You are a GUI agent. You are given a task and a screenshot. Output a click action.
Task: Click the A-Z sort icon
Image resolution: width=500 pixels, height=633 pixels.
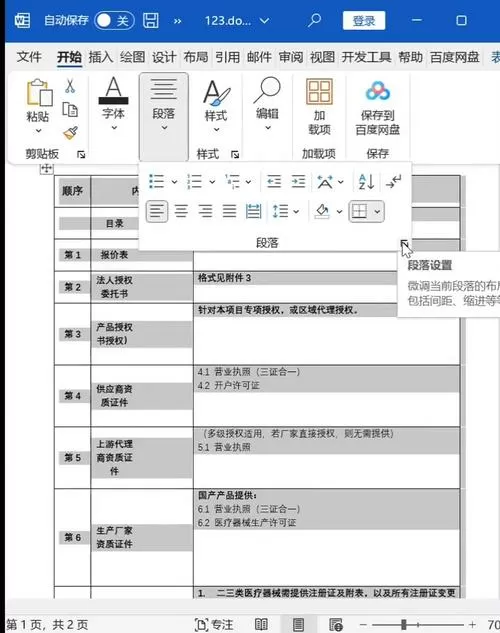pyautogui.click(x=366, y=182)
